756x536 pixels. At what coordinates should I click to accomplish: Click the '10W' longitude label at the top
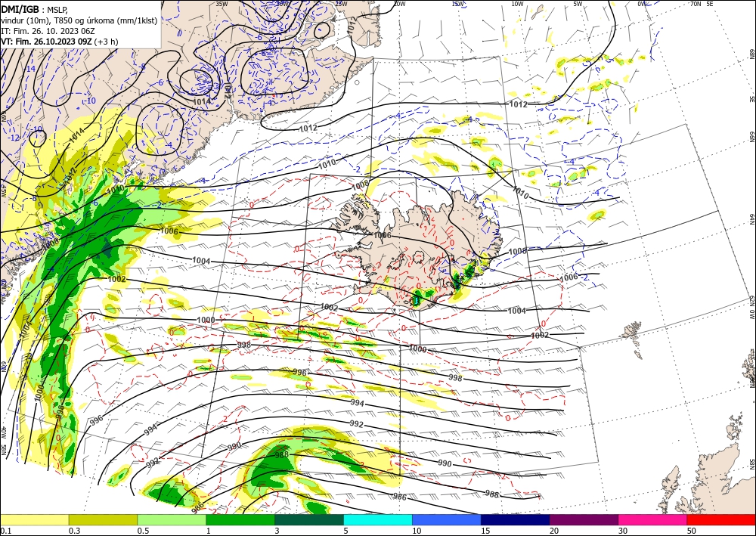click(x=517, y=4)
